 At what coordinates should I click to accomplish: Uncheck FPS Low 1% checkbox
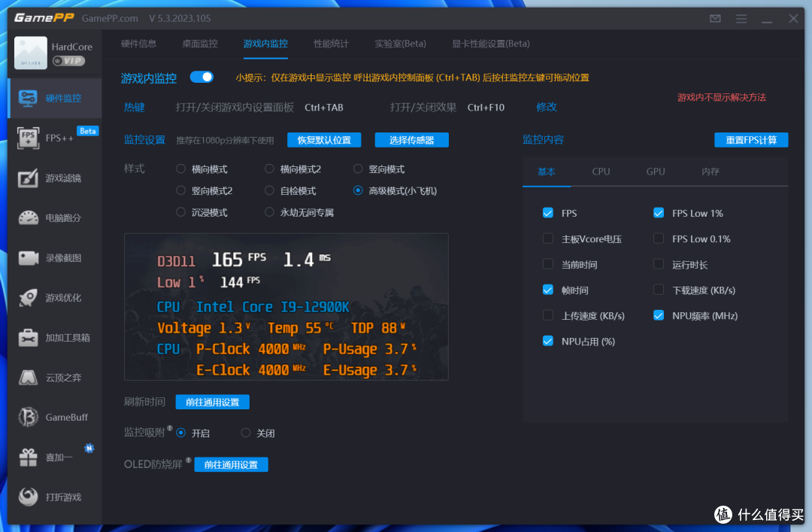[x=659, y=213]
